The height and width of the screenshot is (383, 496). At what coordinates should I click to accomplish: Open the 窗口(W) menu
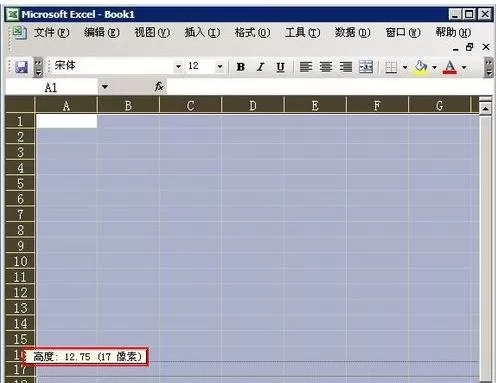coord(403,33)
